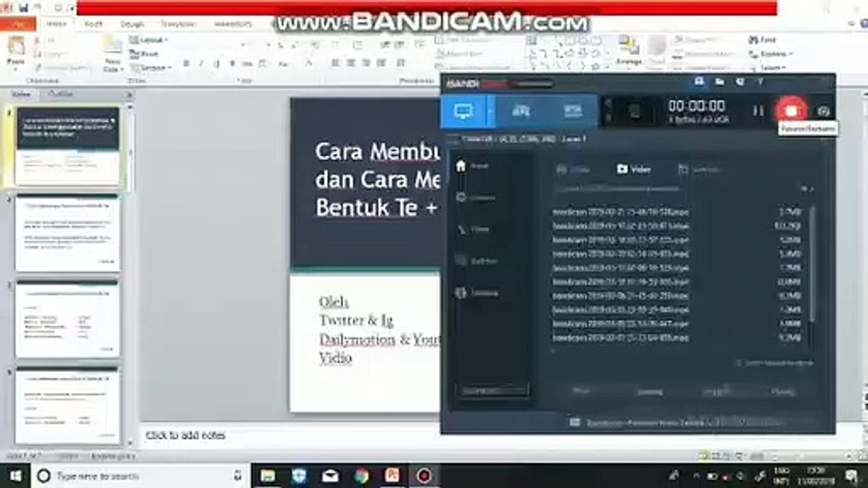
Task: Open the Section dropdown in ribbon
Action: coord(151,68)
